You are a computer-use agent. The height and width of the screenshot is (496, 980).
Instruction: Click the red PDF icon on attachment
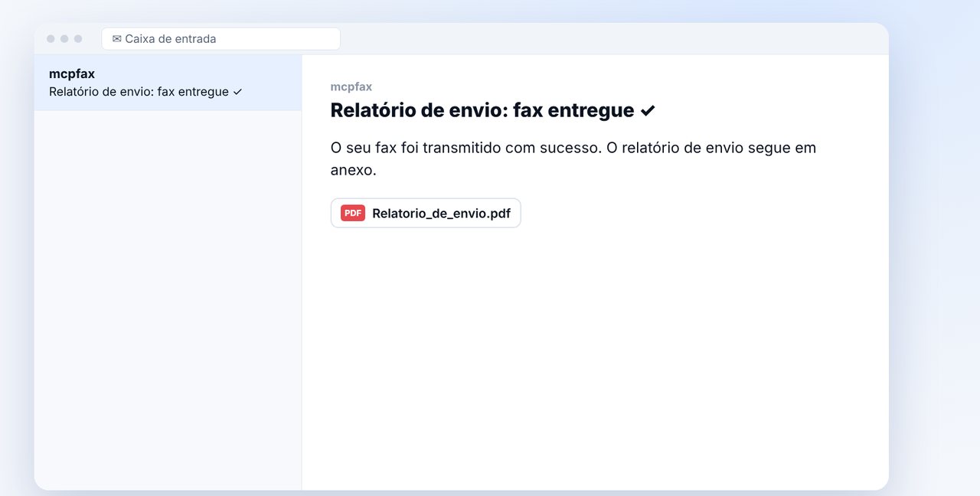tap(353, 213)
